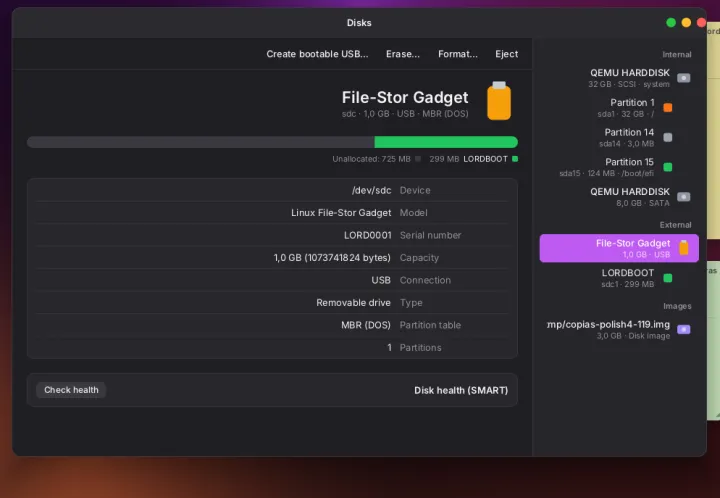
Task: Click the 299 MB LORDBOOT legend text
Action: [x=468, y=159]
